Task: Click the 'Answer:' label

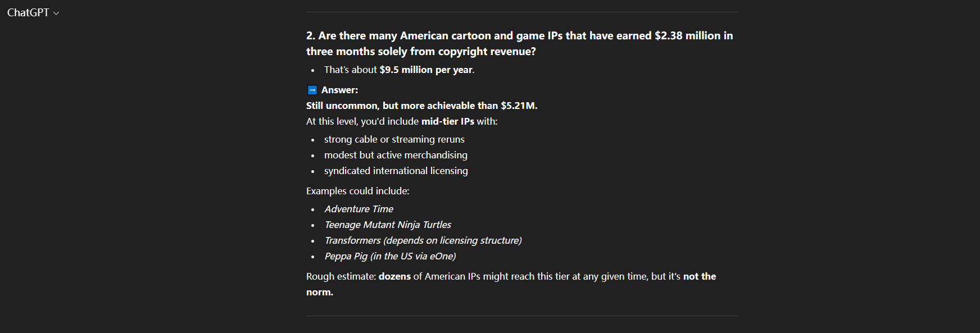Action: [339, 90]
